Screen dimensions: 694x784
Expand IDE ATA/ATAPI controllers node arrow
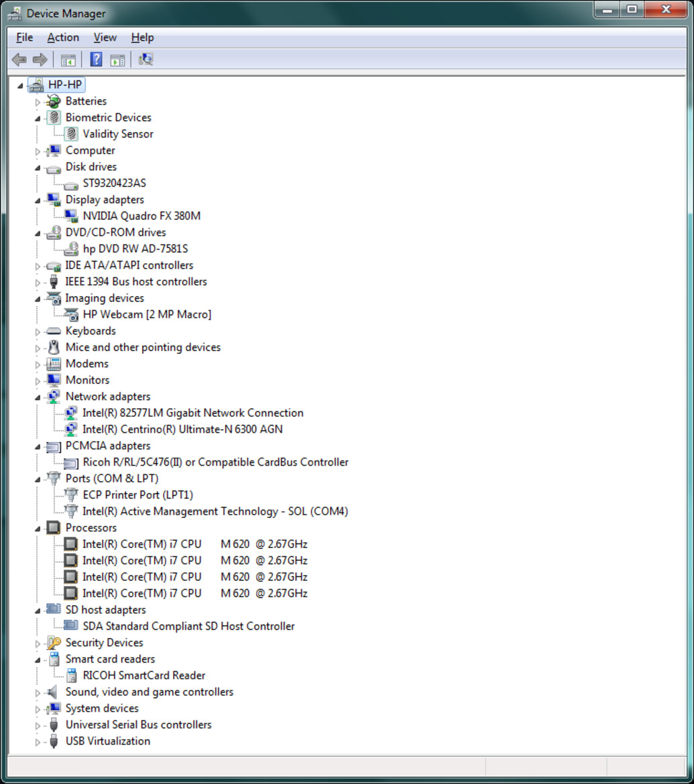38,266
